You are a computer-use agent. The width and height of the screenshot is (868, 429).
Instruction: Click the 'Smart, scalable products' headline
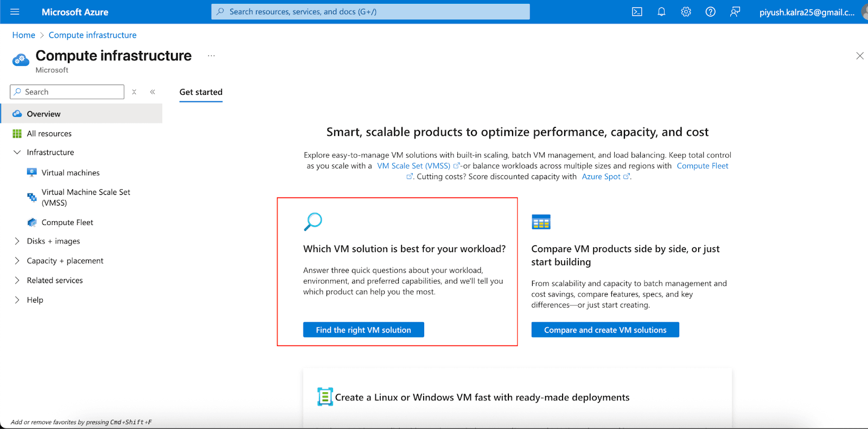tap(518, 132)
